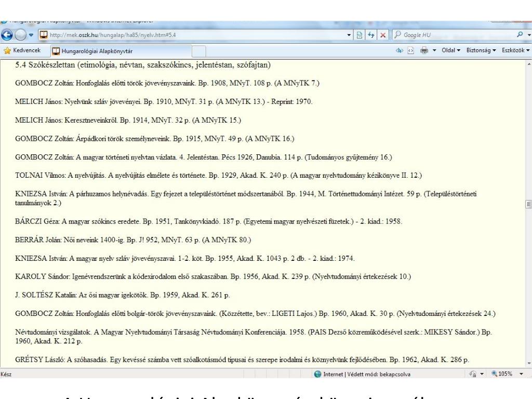
Task: Click the TOLNAI Vilmos A nyelvújítás entry
Action: pos(219,176)
